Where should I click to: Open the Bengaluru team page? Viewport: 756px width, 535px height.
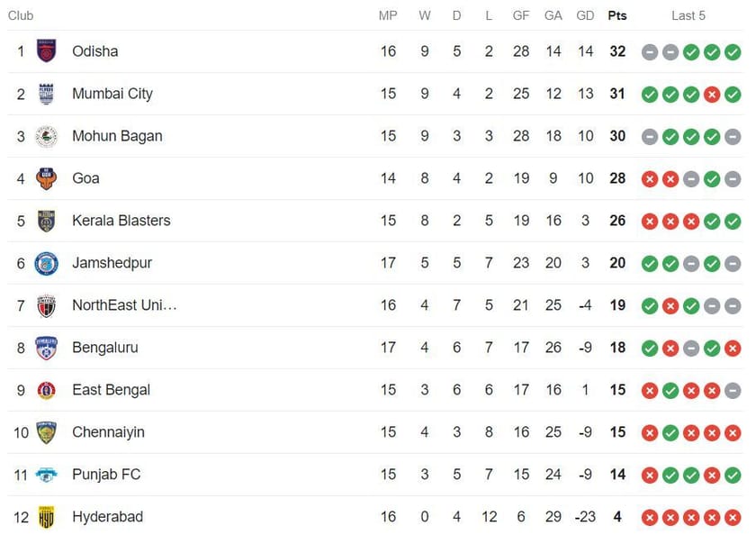click(x=106, y=348)
